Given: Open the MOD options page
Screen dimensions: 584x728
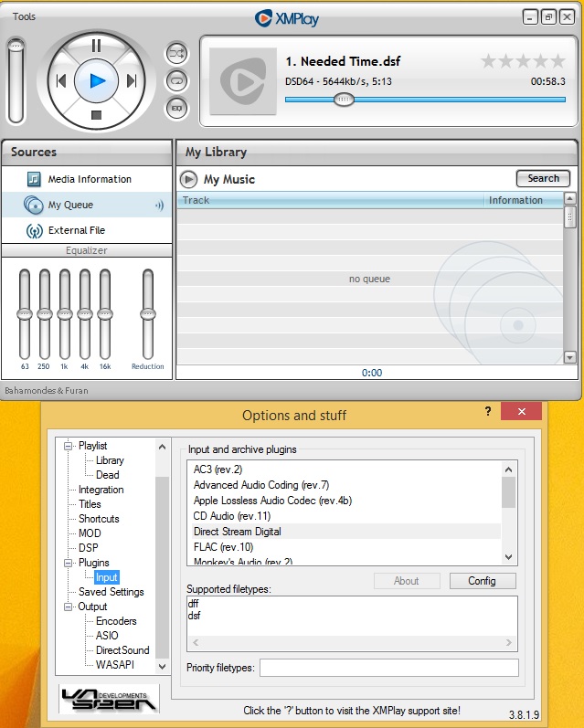Looking at the screenshot, I should [90, 533].
